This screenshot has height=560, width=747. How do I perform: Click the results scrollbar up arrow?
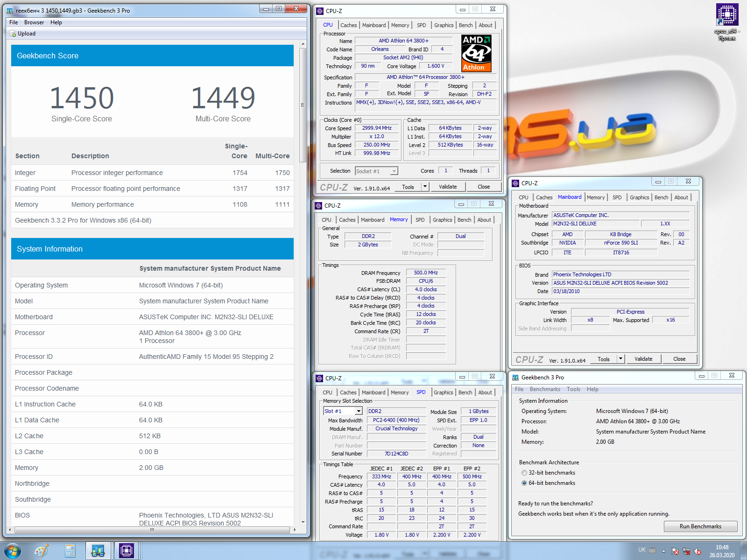[303, 44]
